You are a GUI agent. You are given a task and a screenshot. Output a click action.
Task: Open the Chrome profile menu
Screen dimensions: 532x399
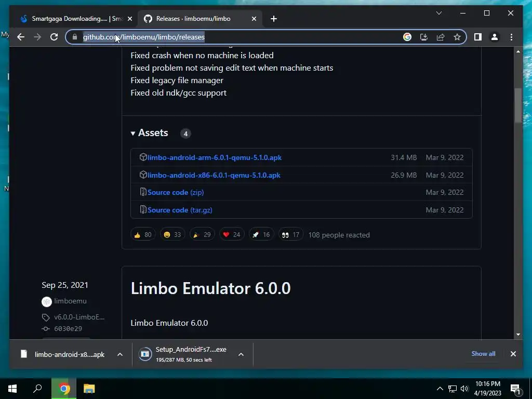(x=495, y=37)
